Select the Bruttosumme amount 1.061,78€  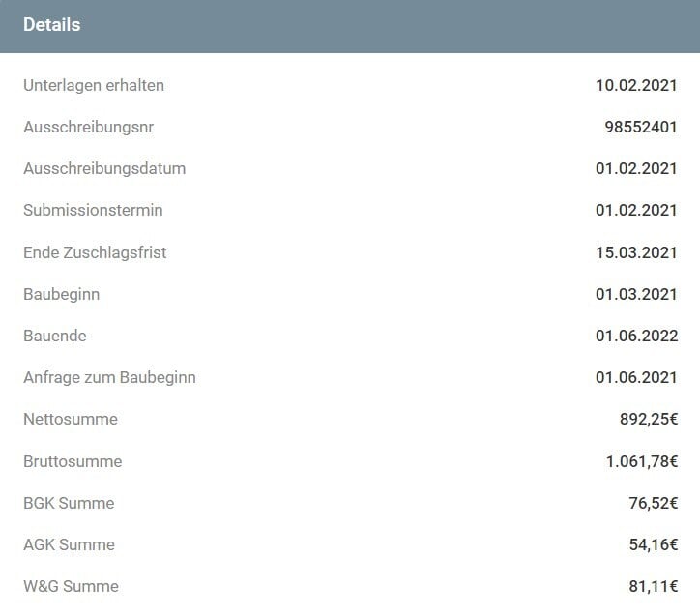[x=641, y=461]
